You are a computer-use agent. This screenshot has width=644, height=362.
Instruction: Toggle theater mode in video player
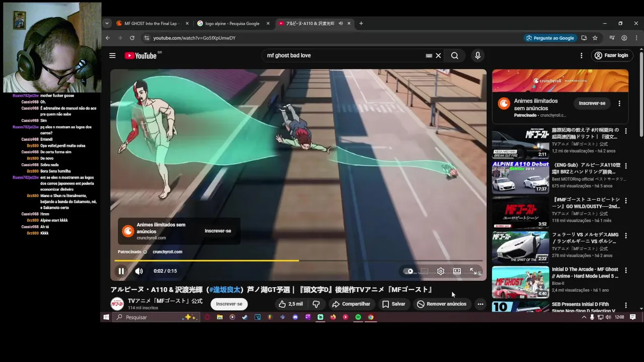pyautogui.click(x=457, y=271)
